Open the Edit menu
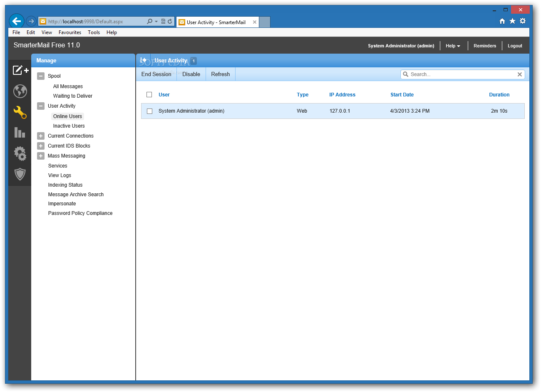The image size is (541, 392). [31, 32]
